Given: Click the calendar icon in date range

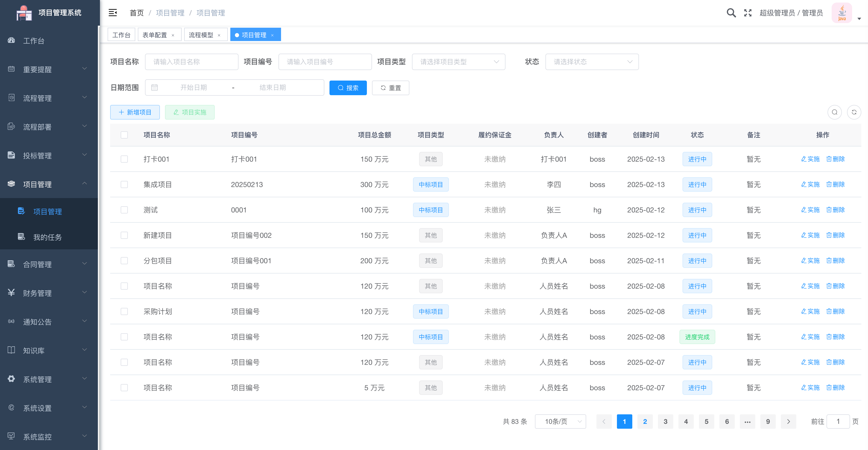Looking at the screenshot, I should point(154,88).
